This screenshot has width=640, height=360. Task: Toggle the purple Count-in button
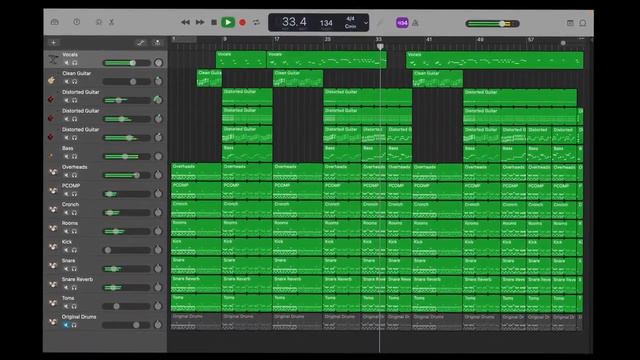click(x=402, y=23)
